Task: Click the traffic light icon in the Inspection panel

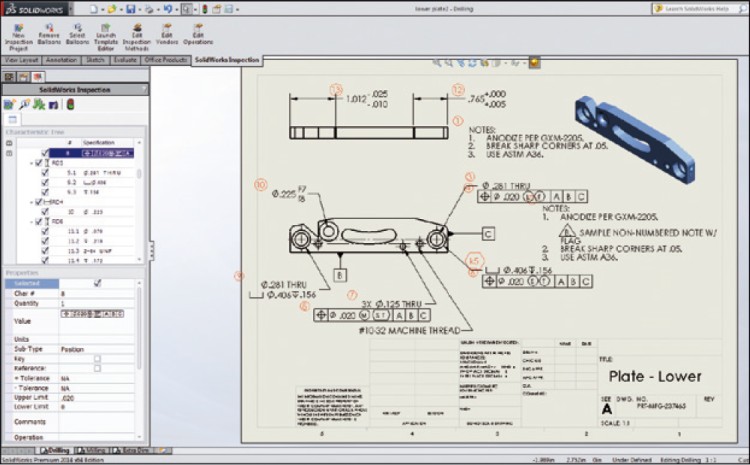Action: [x=69, y=104]
